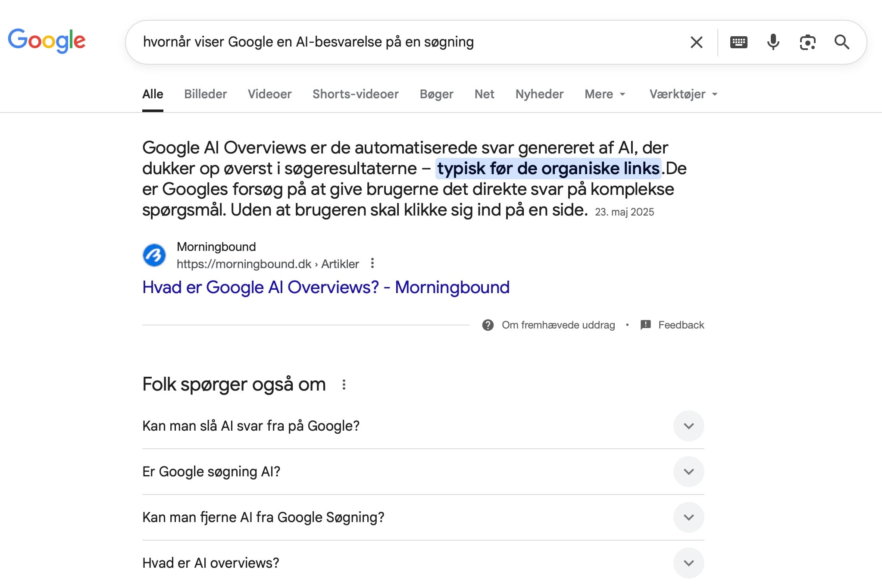Click the Morningbound site favicon

[154, 255]
